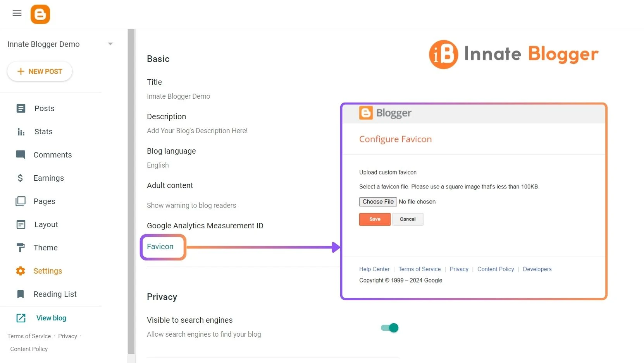This screenshot has height=363, width=644.
Task: Click the Adult content setting
Action: pyautogui.click(x=170, y=185)
